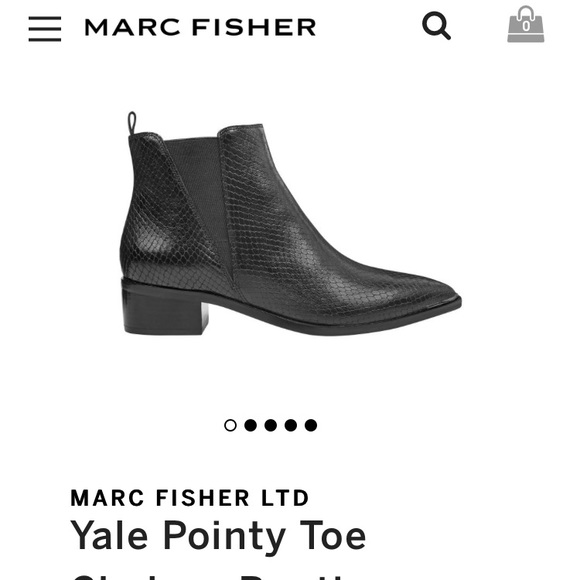This screenshot has width=580, height=580.
Task: Show the second product image dot
Action: coord(251,425)
